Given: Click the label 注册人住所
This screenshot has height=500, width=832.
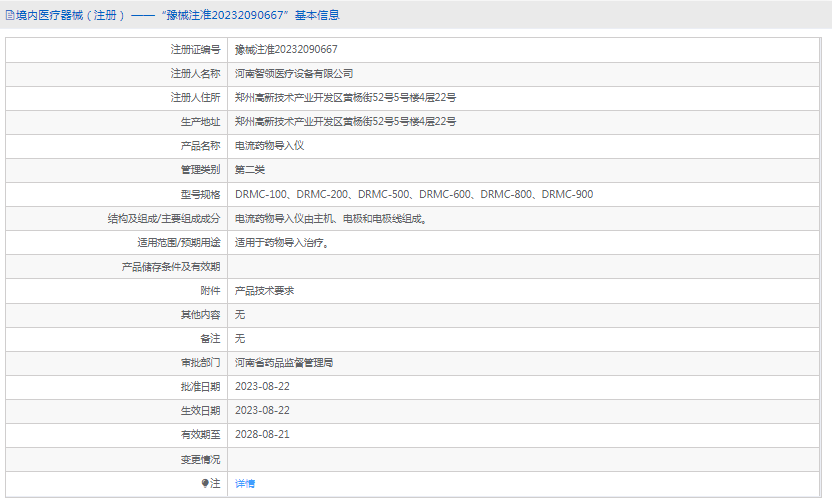Looking at the screenshot, I should (195, 98).
